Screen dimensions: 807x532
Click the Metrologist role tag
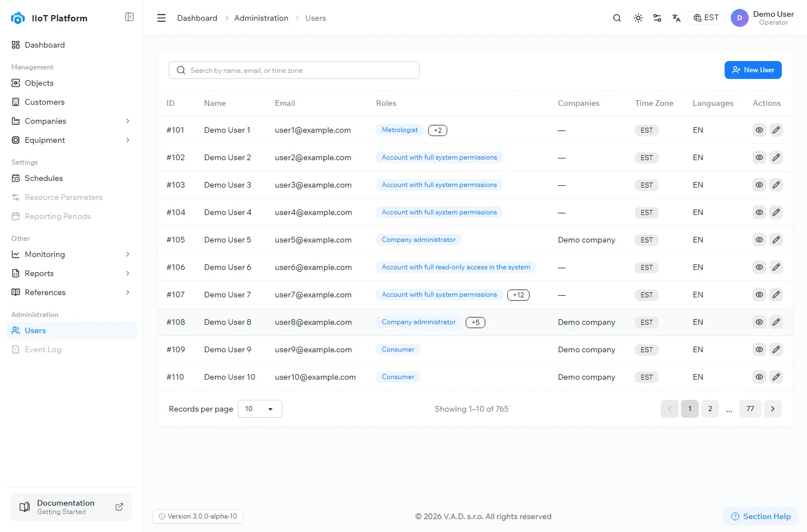[400, 130]
